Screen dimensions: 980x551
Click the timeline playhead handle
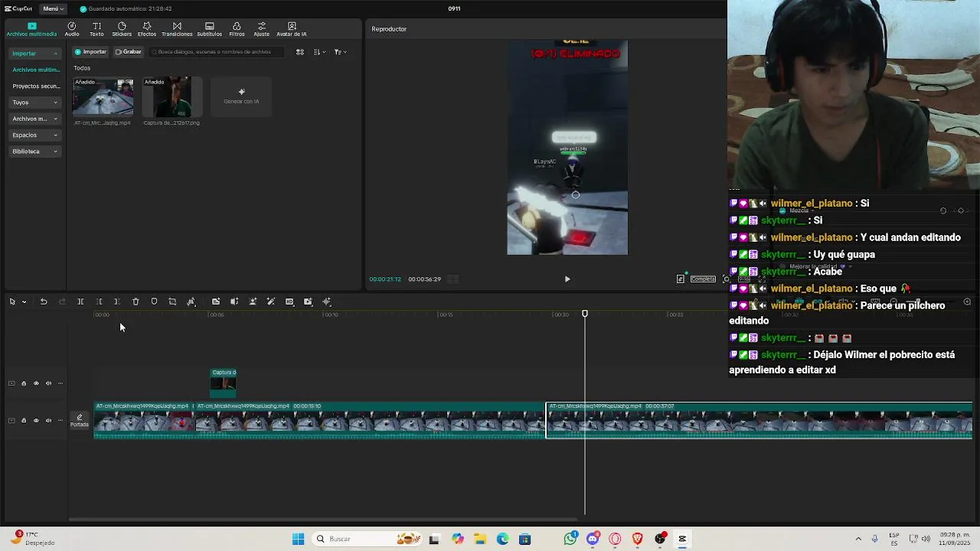(x=585, y=314)
